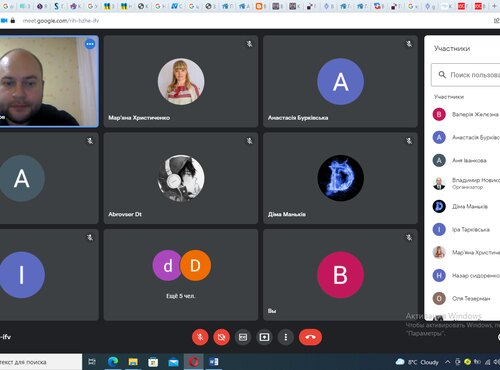Click the 'Поиск пользователей' search field
This screenshot has width=500, height=370.
[x=466, y=75]
